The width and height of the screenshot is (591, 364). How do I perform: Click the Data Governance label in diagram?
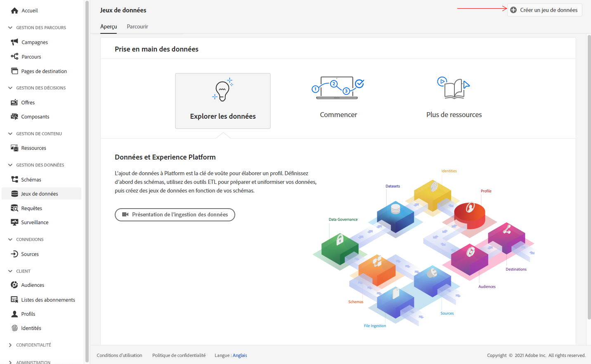343,219
